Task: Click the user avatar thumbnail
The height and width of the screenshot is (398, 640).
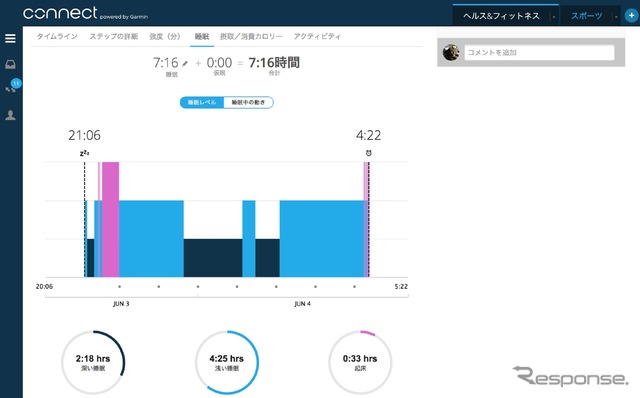Action: pyautogui.click(x=451, y=52)
